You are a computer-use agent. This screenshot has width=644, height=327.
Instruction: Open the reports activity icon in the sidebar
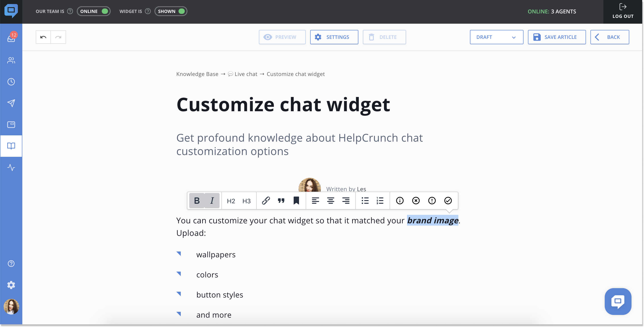point(11,167)
